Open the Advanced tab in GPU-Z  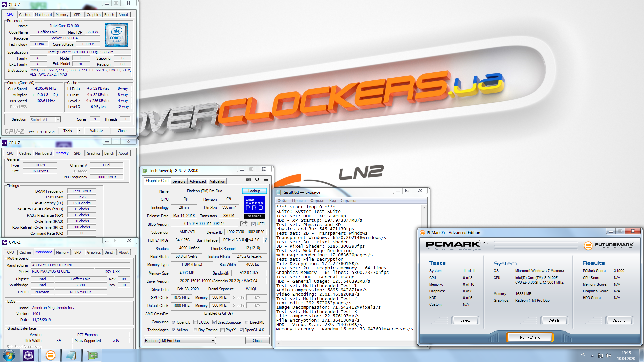tap(198, 181)
